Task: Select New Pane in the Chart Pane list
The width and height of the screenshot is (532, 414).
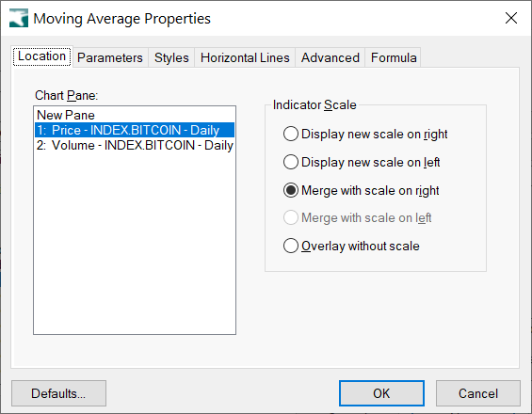Action: click(x=135, y=115)
